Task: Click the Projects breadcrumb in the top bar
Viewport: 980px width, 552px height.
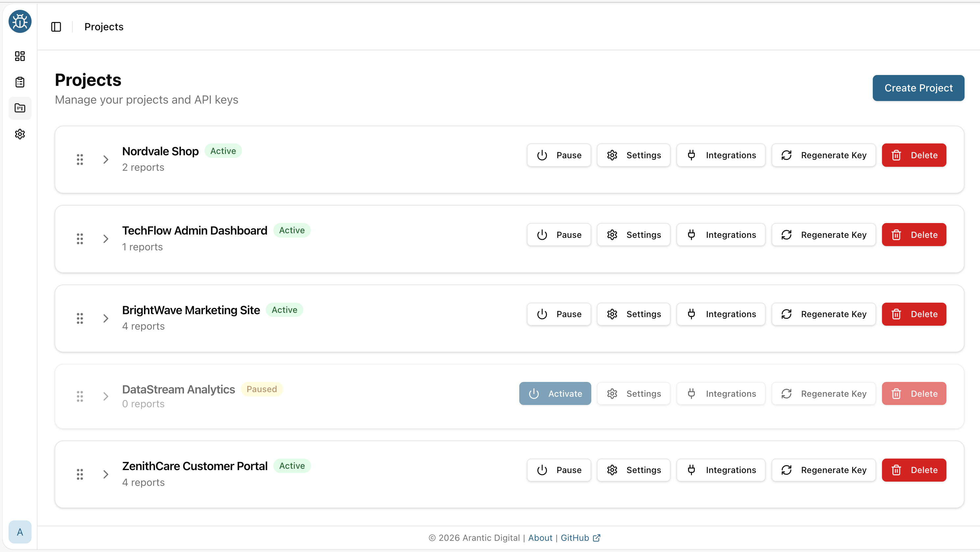Action: (x=104, y=27)
